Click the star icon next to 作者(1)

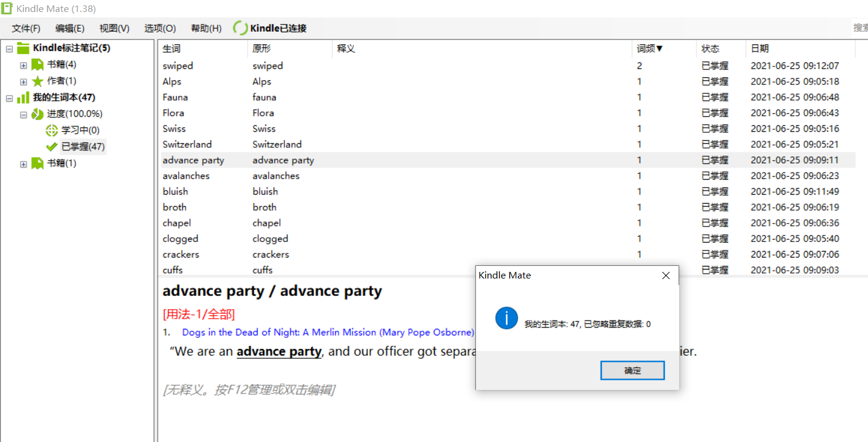click(x=38, y=81)
